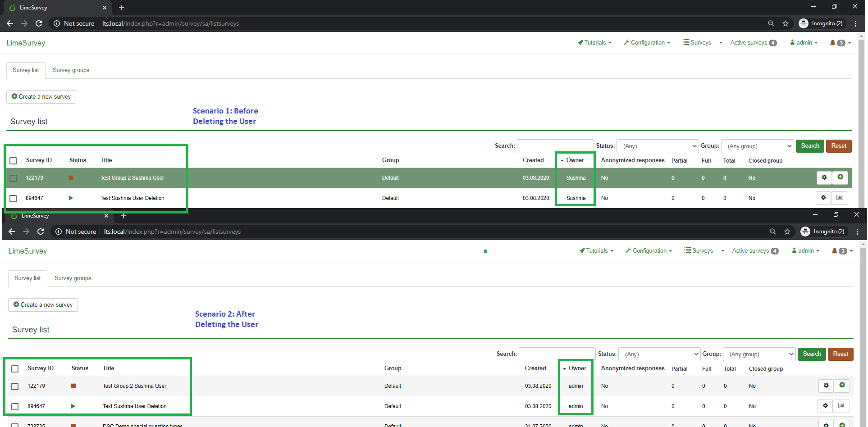The height and width of the screenshot is (427, 868).
Task: Click the green plus icon for admin-owned survey 122179
Action: [x=842, y=386]
